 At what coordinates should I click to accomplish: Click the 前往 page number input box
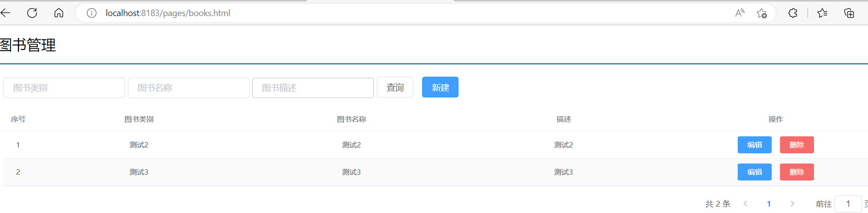[848, 204]
